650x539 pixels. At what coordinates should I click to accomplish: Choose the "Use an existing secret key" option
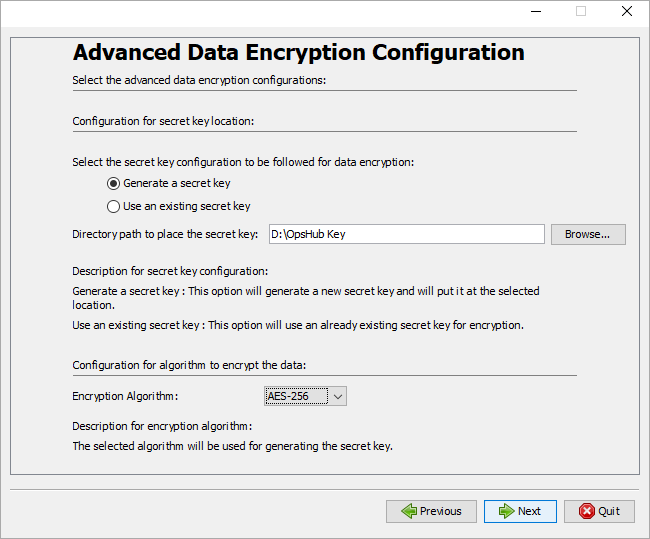coord(114,207)
